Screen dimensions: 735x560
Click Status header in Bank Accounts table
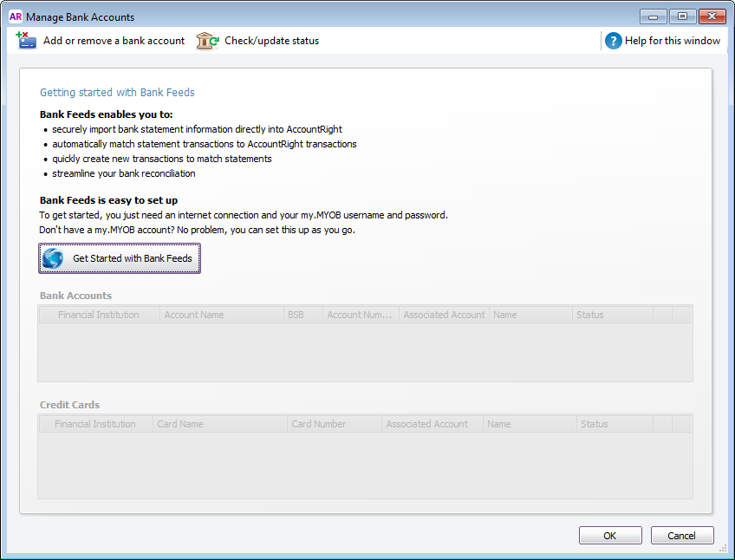coord(589,315)
